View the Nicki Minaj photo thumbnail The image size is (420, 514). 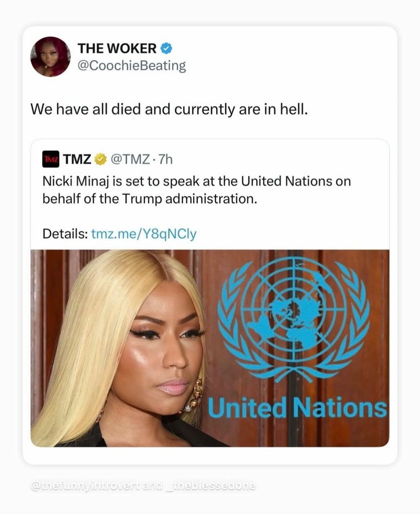pos(210,348)
